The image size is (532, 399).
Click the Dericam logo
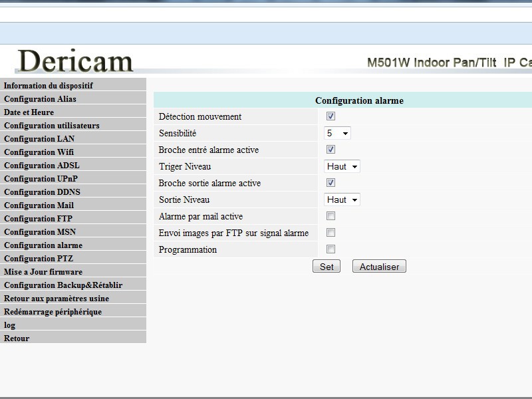75,61
